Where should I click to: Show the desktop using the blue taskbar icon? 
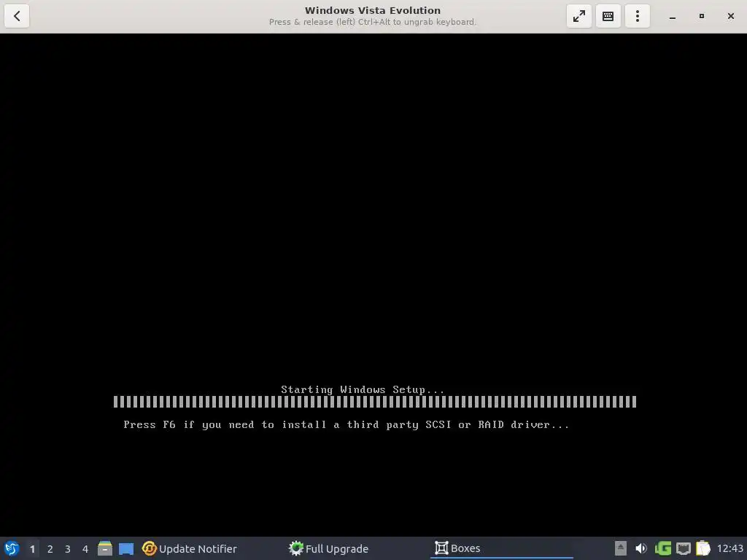tap(126, 548)
